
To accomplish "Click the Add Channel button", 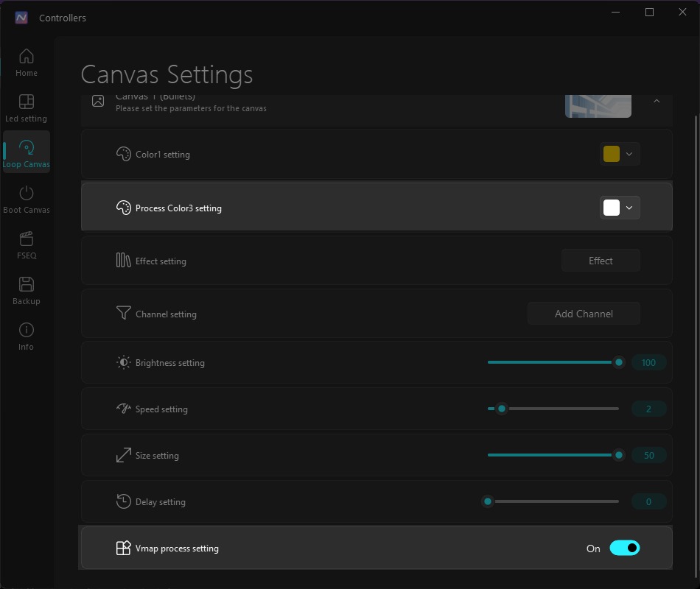I will pos(584,314).
